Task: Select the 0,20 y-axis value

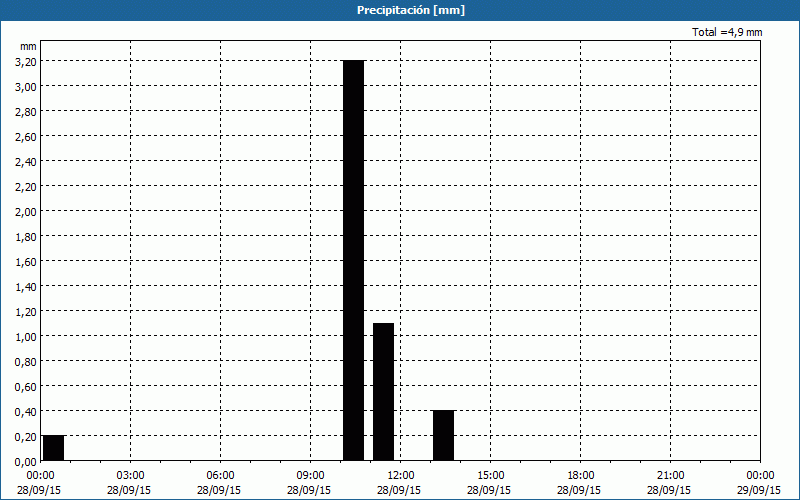Action: tap(26, 436)
